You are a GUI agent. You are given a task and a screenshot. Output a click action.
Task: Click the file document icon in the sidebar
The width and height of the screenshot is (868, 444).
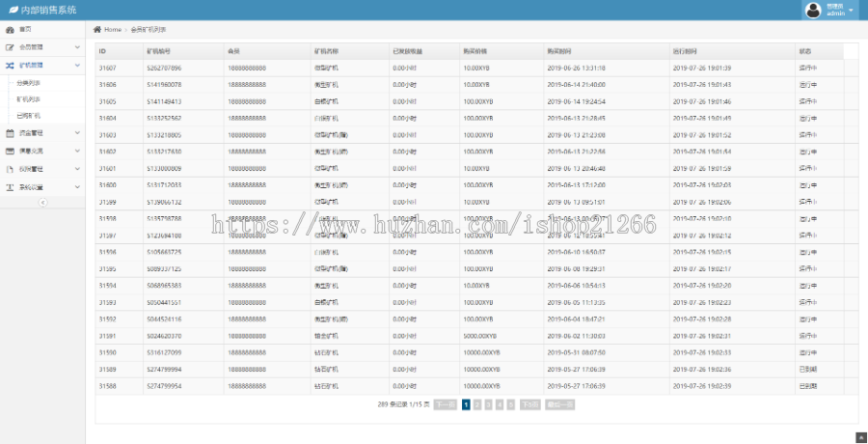[x=10, y=169]
